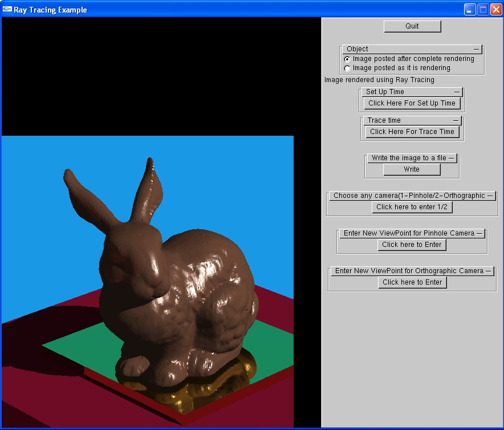Click the rendered bunny image
Image resolution: width=504 pixels, height=430 pixels.
pos(148,281)
